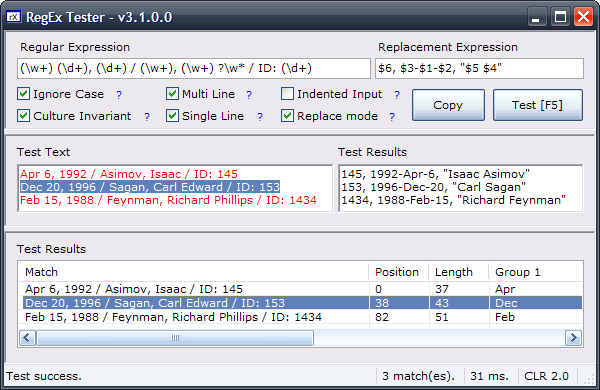Toggle the Culture Invariant checkbox
Screen dimensions: 600x390
pos(23,116)
